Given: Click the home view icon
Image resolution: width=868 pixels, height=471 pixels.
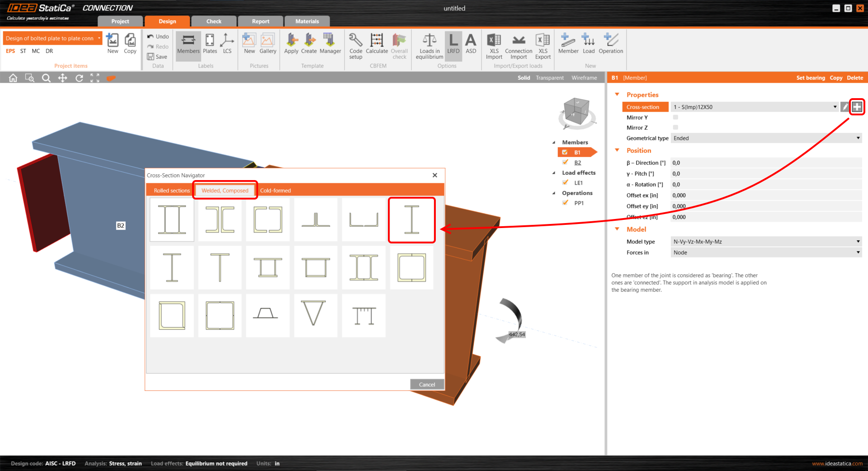Looking at the screenshot, I should pos(13,78).
